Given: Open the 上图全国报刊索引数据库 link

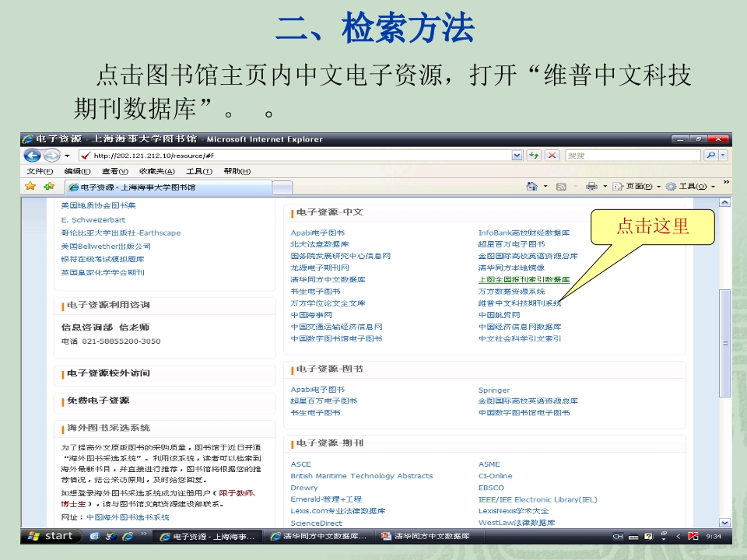Looking at the screenshot, I should tap(524, 279).
